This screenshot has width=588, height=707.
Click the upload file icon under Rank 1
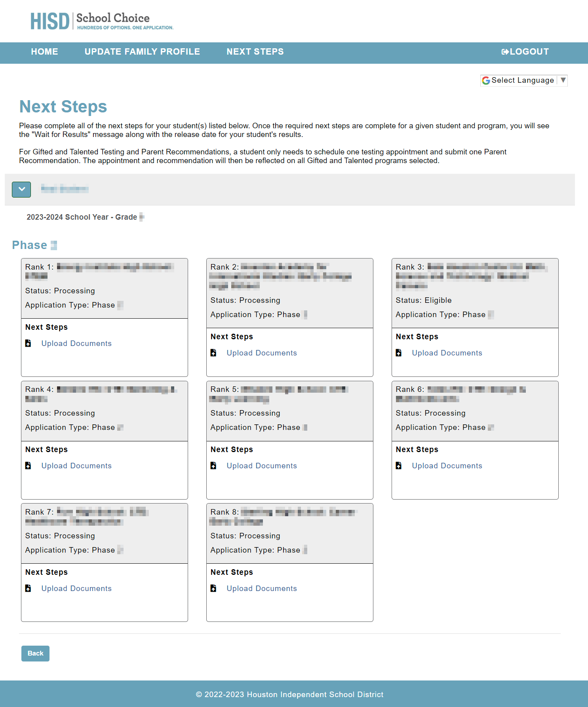pyautogui.click(x=28, y=343)
